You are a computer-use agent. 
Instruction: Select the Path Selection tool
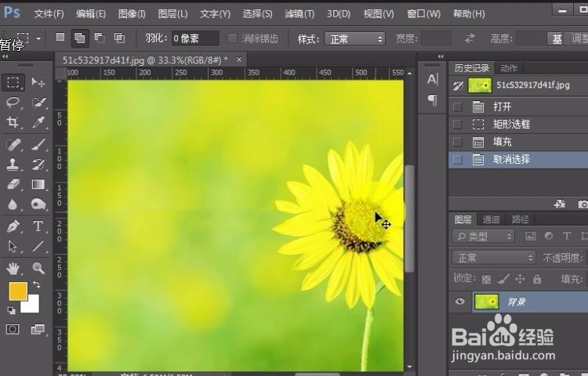tap(13, 246)
